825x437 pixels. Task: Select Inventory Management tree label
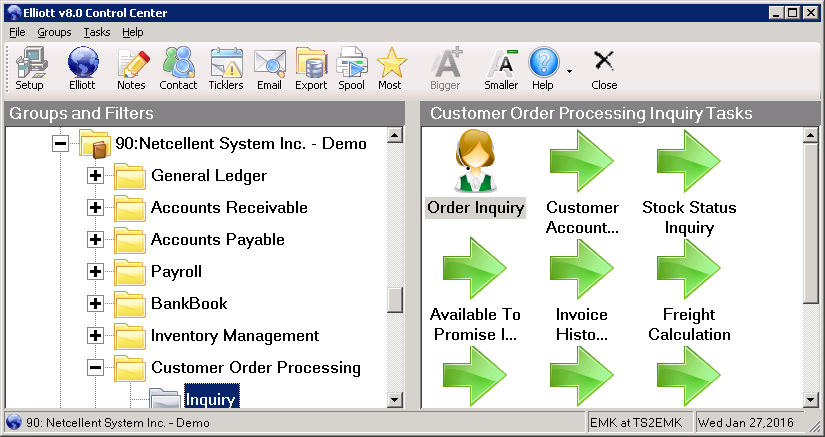(235, 336)
